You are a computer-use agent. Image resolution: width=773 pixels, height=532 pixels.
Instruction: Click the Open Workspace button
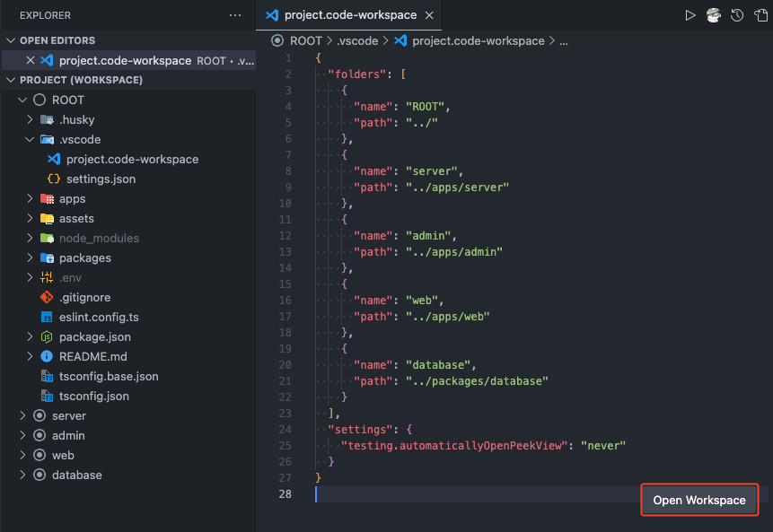pyautogui.click(x=699, y=500)
